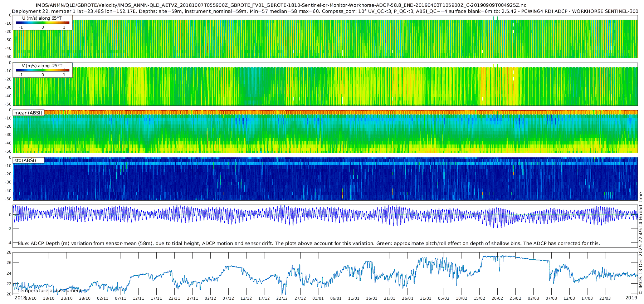Screen dimensions: 644x304
Task: Click the 'Blue: ADCP Depth (m) variation' caption
Action: pyautogui.click(x=309, y=244)
